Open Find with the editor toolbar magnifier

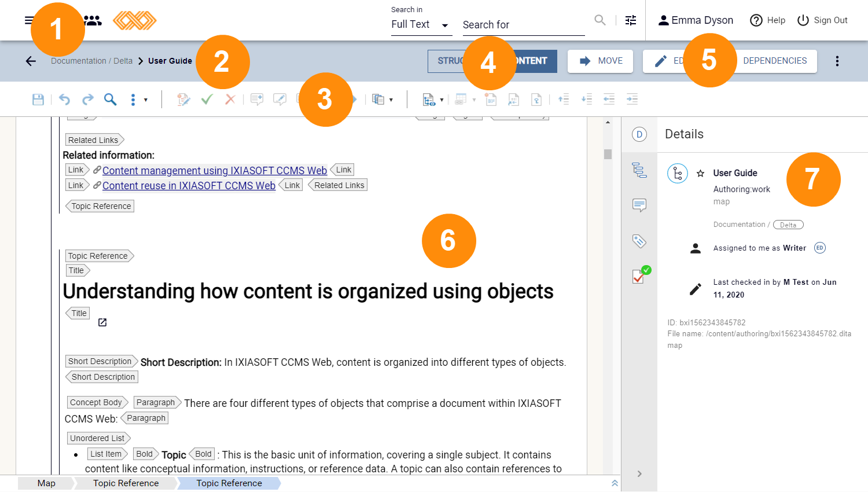(110, 100)
